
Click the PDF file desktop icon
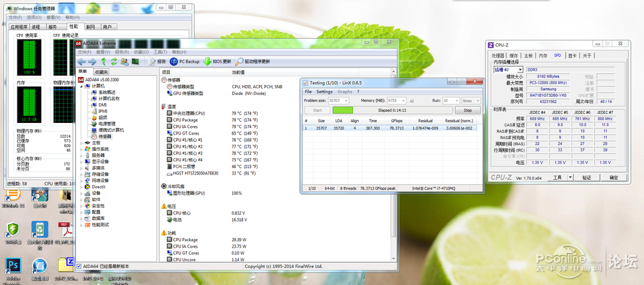point(65,233)
